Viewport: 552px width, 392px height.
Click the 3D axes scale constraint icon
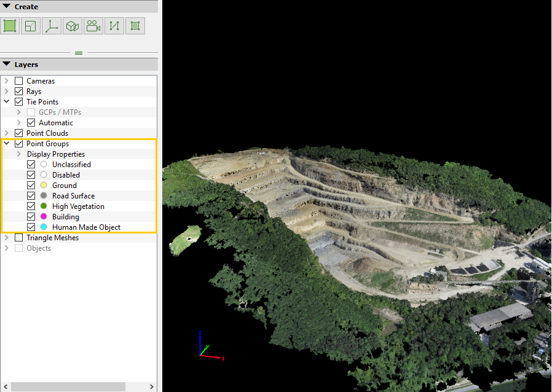coord(52,26)
